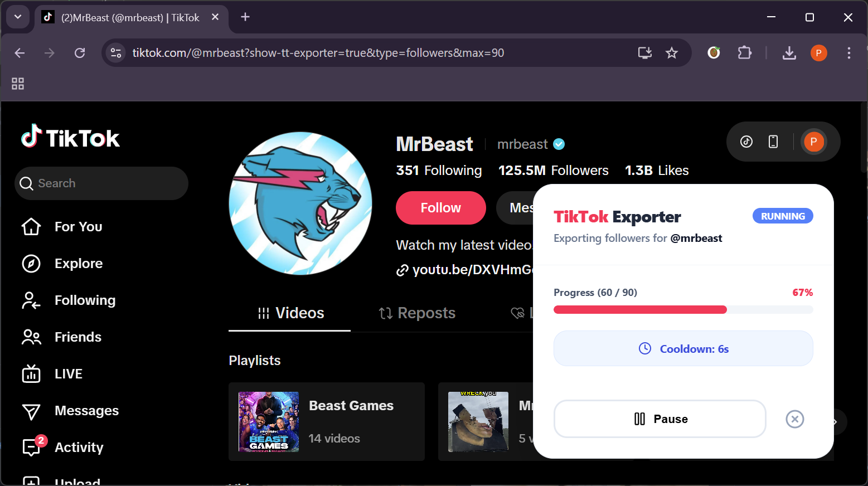The image size is (868, 486).
Task: Click the verified badge next to mrbeast
Action: [559, 144]
